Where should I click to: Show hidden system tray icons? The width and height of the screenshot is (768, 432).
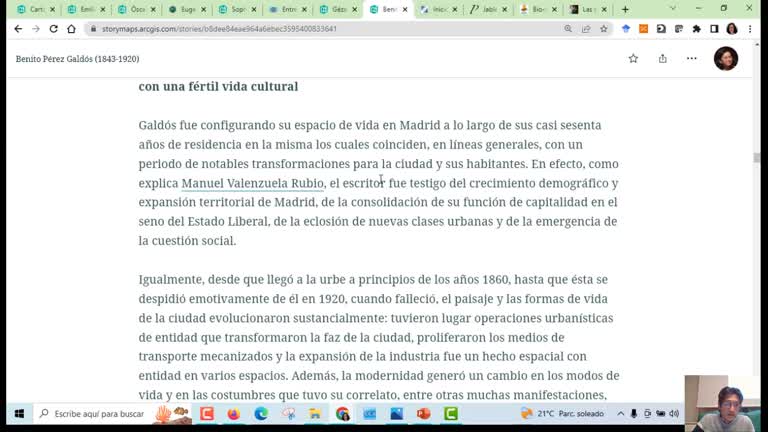[621, 414]
